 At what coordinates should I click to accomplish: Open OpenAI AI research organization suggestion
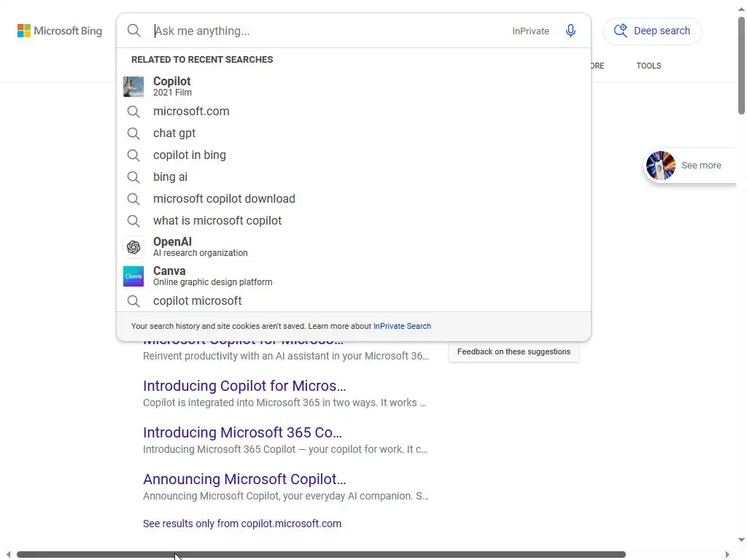coord(354,246)
